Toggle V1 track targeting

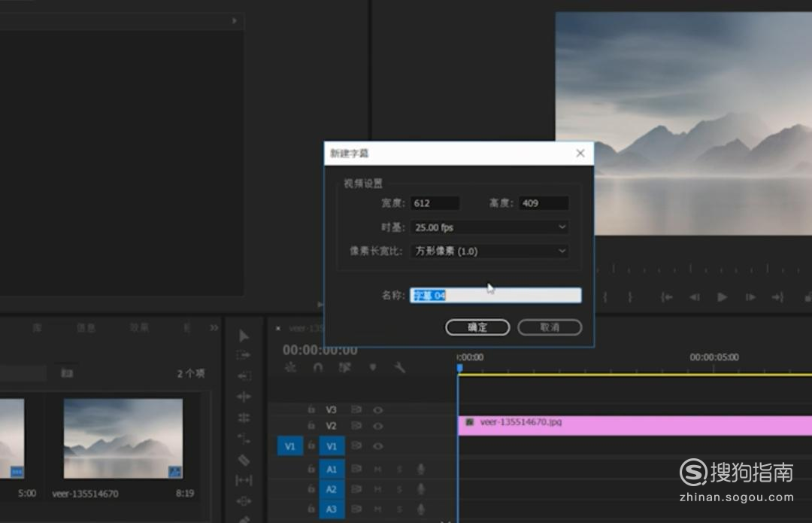point(332,446)
